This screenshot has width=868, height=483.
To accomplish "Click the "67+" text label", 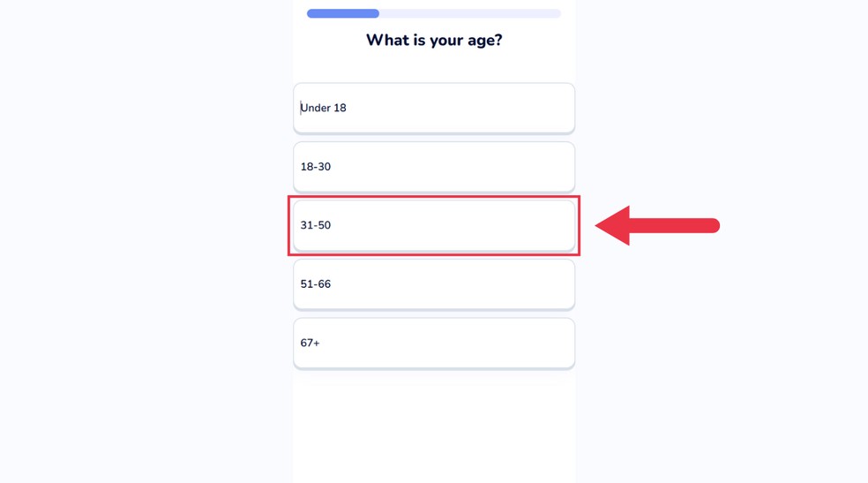I will (311, 343).
